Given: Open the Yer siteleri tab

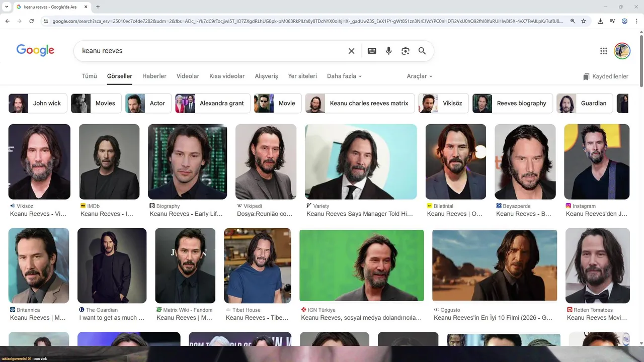Looking at the screenshot, I should click(x=302, y=76).
